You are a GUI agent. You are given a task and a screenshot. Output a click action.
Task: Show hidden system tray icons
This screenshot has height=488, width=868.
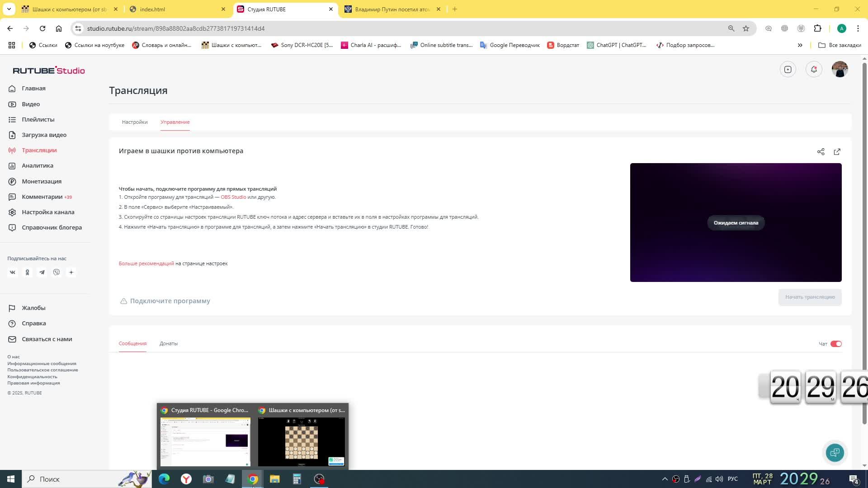[665, 479]
